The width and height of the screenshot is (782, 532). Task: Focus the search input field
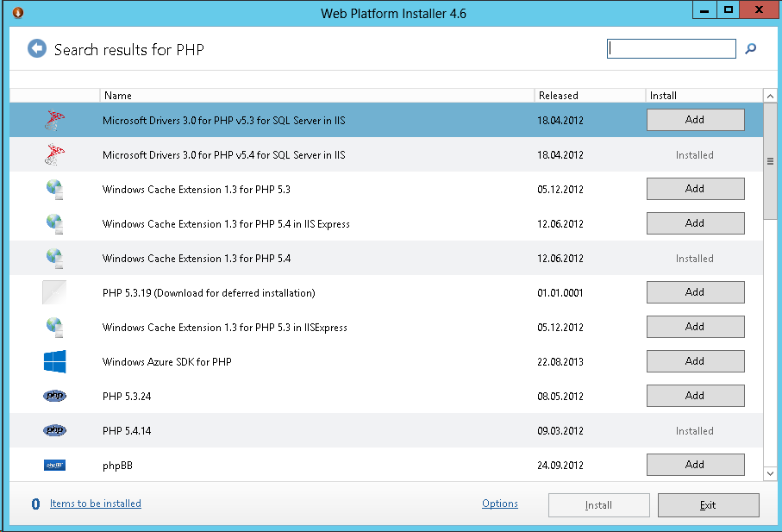(672, 49)
